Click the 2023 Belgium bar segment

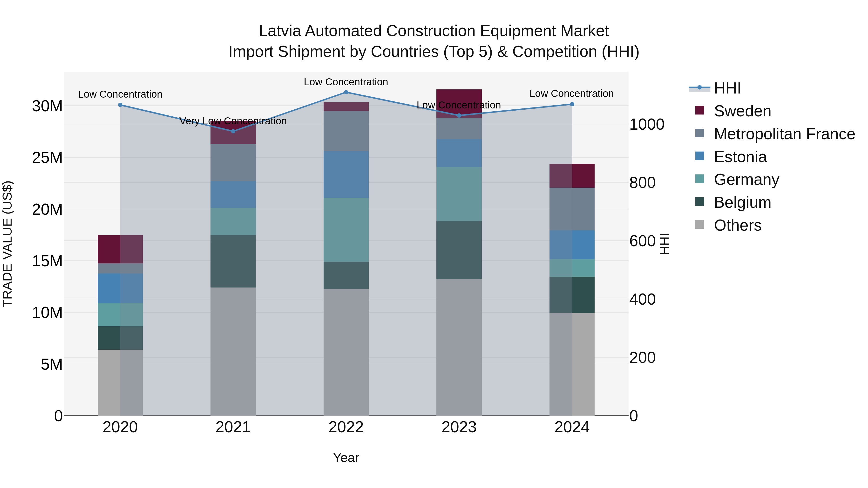click(459, 250)
